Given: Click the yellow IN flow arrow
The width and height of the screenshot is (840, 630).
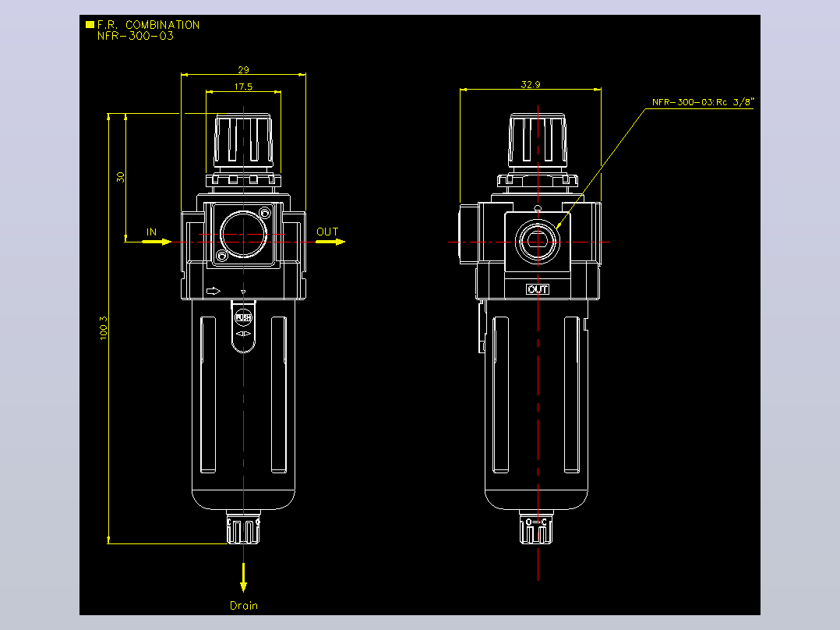Looking at the screenshot, I should pyautogui.click(x=157, y=242).
